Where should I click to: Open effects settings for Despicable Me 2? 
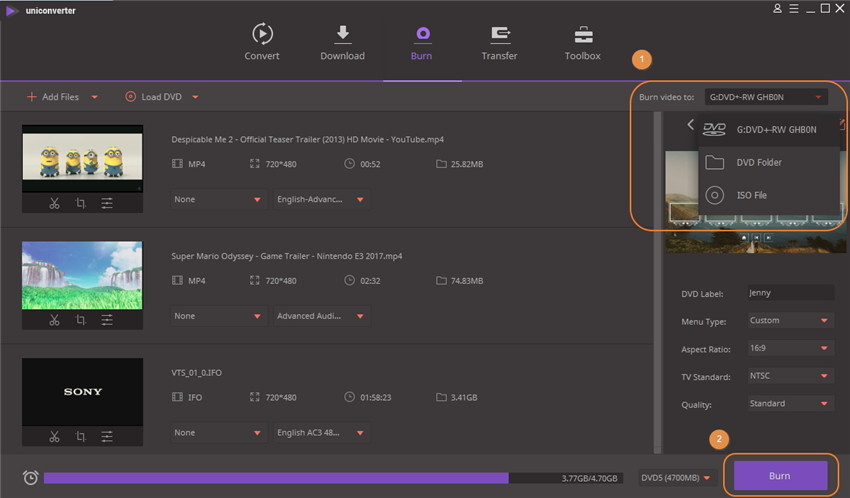click(107, 203)
